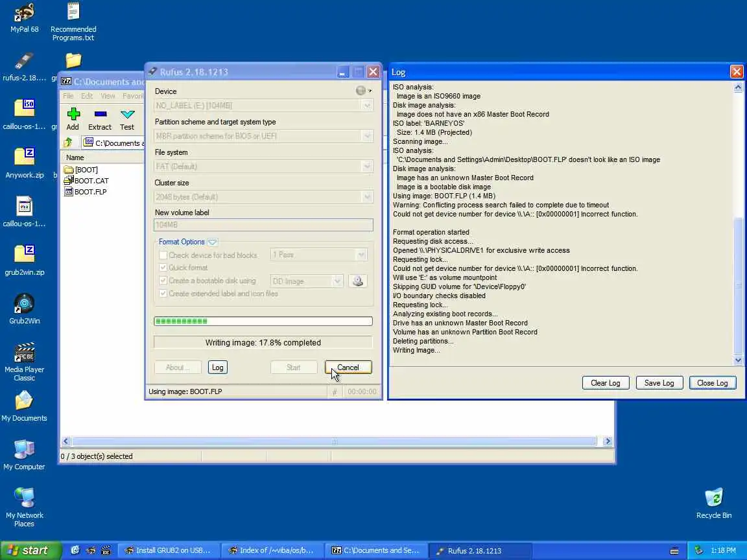Open the Recycle Bin
747x560 pixels.
coord(714,504)
